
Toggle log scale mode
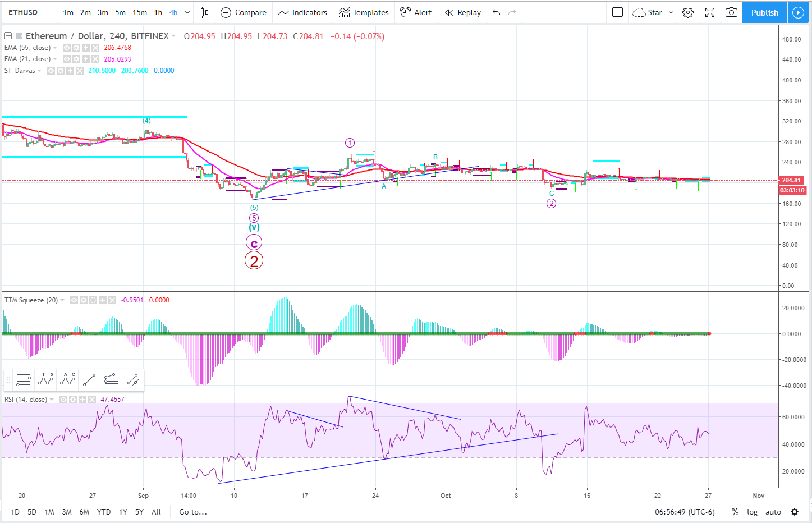tap(752, 512)
